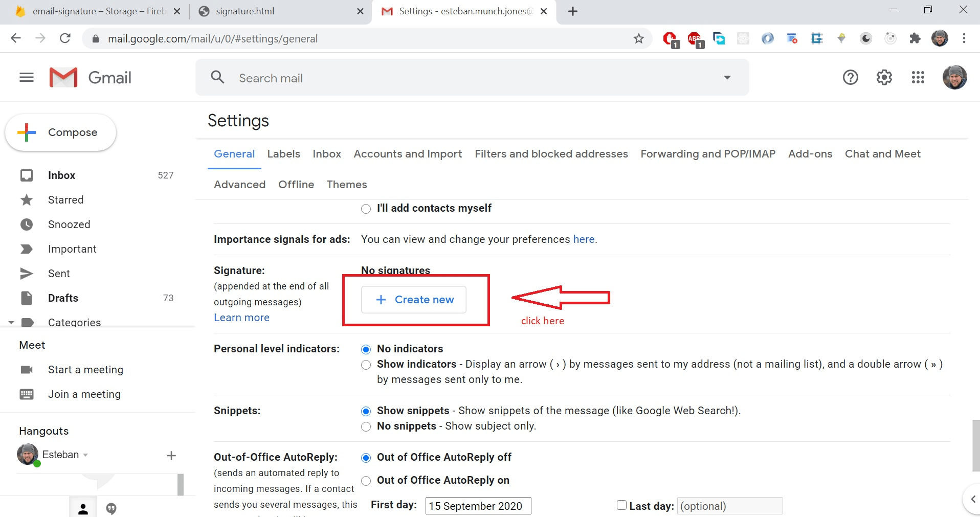
Task: Open the Chrome extensions puzzle icon
Action: point(915,38)
